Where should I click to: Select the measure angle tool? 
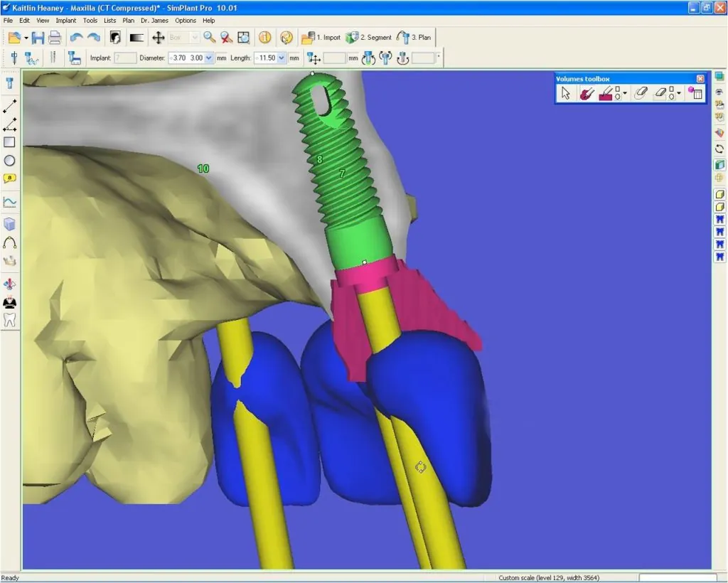click(10, 125)
